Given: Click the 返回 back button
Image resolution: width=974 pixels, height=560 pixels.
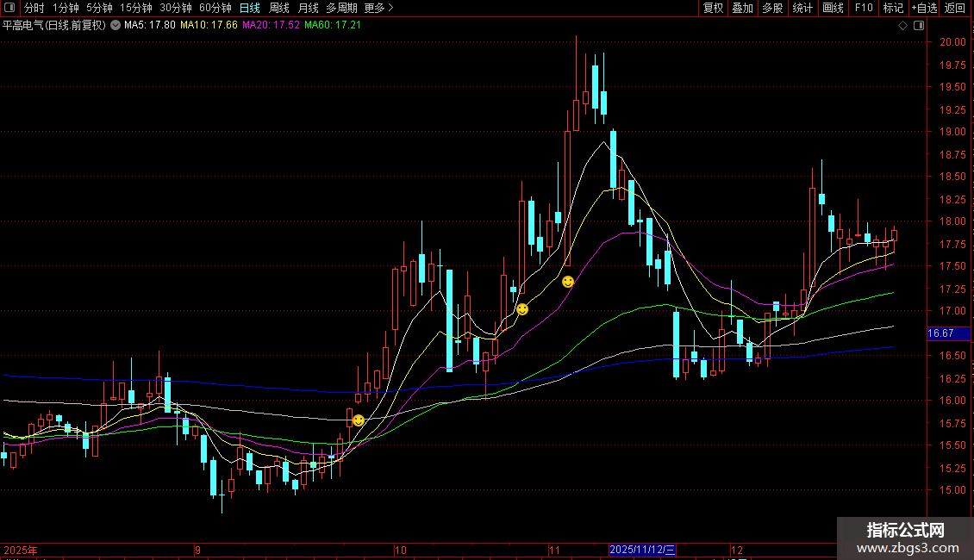Looking at the screenshot, I should click(x=955, y=8).
